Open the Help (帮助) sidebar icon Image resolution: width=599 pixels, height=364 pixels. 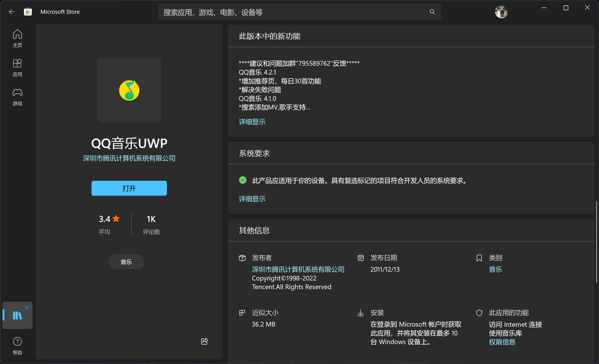[17, 346]
